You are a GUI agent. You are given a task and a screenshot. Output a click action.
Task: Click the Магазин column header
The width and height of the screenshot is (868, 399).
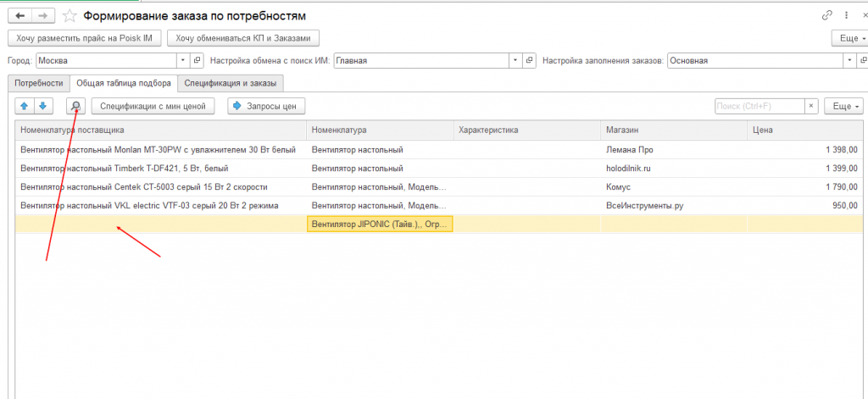tap(674, 130)
